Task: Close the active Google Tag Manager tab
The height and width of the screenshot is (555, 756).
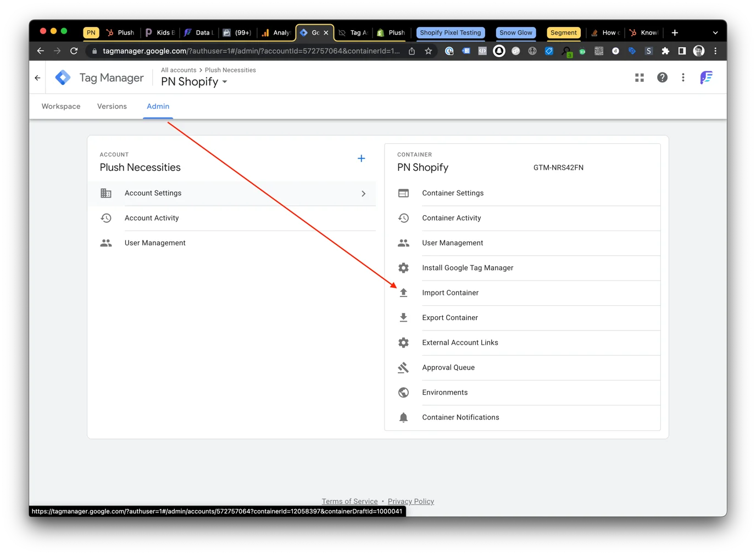Action: (x=326, y=33)
